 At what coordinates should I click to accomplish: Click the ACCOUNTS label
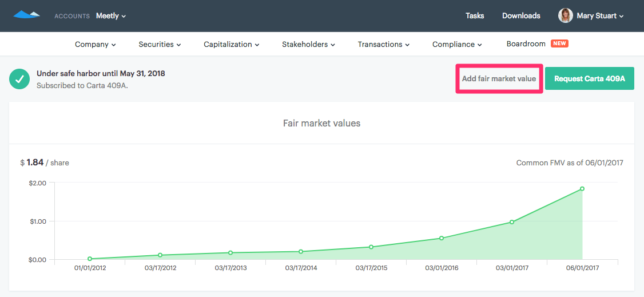coord(72,17)
